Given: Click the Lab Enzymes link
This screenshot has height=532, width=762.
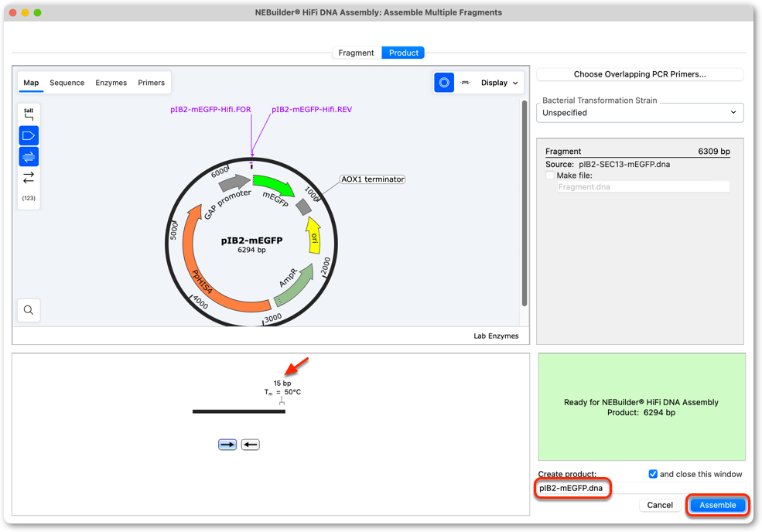Looking at the screenshot, I should tap(496, 336).
